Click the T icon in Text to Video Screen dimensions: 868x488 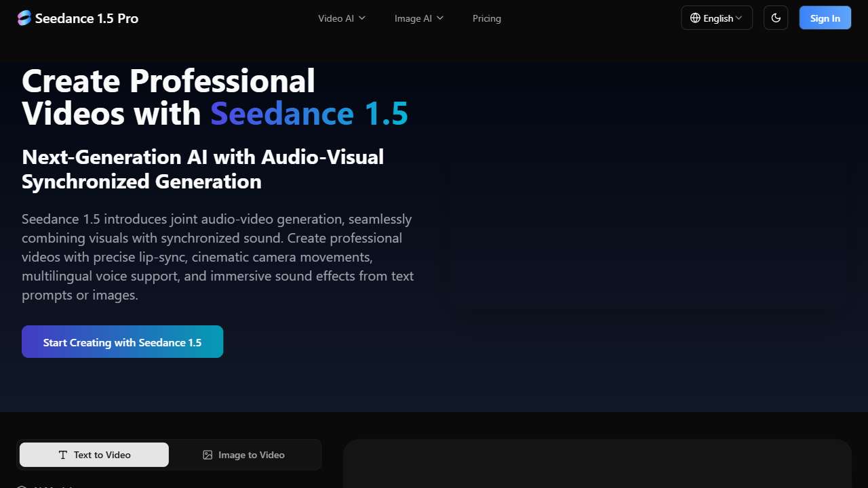pos(63,455)
